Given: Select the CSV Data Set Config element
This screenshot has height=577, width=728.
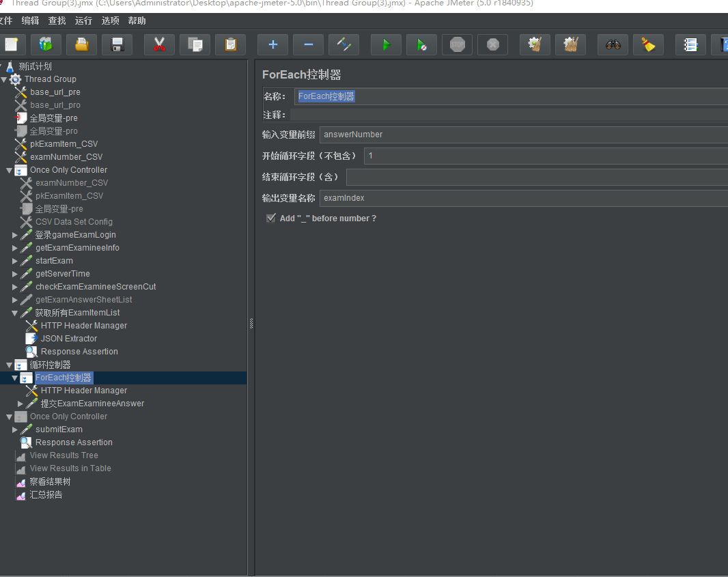Looking at the screenshot, I should [74, 222].
